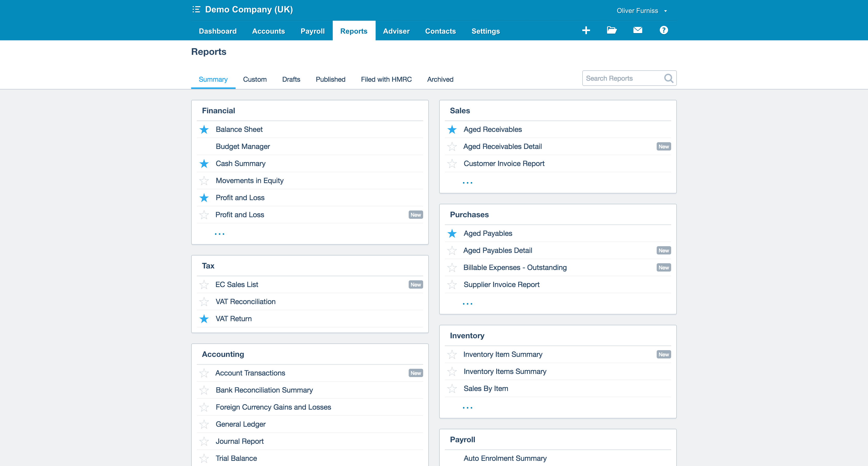Switch to the Drafts tab
868x466 pixels.
[x=291, y=79]
